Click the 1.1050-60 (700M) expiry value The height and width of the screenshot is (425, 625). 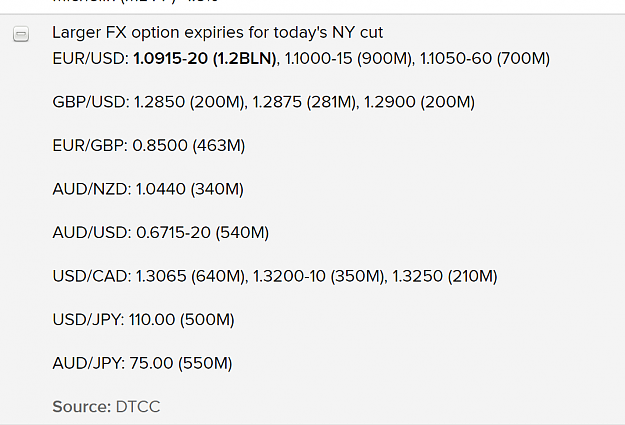coord(485,59)
